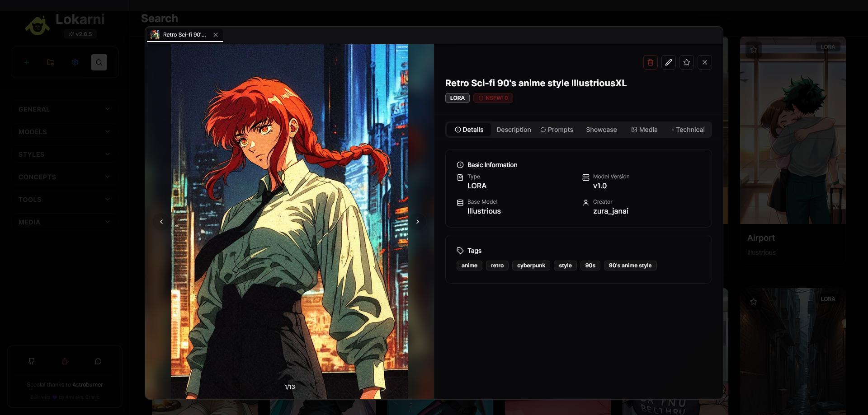Image resolution: width=868 pixels, height=415 pixels.
Task: Click the Model Version value v1.0
Action: (600, 186)
